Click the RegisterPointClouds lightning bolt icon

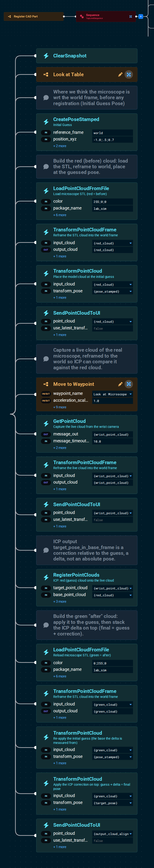click(x=46, y=578)
